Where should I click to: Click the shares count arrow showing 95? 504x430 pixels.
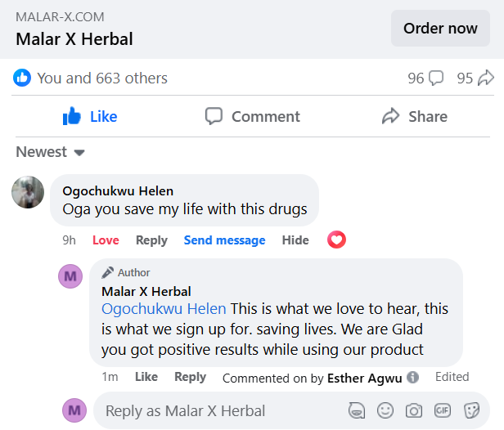pyautogui.click(x=486, y=78)
